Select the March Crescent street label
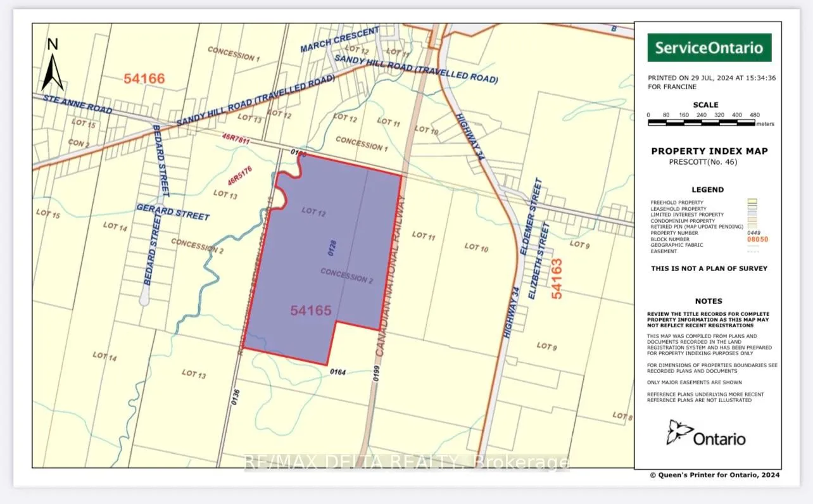 (x=340, y=40)
